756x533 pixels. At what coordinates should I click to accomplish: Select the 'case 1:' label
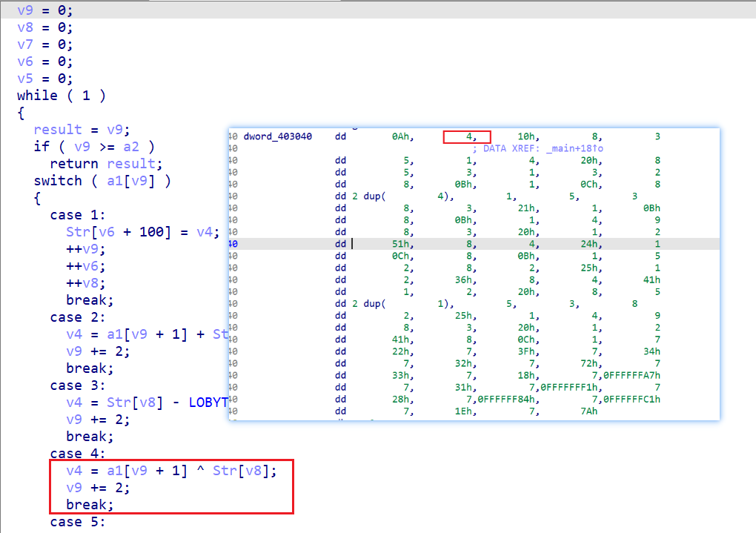(77, 215)
